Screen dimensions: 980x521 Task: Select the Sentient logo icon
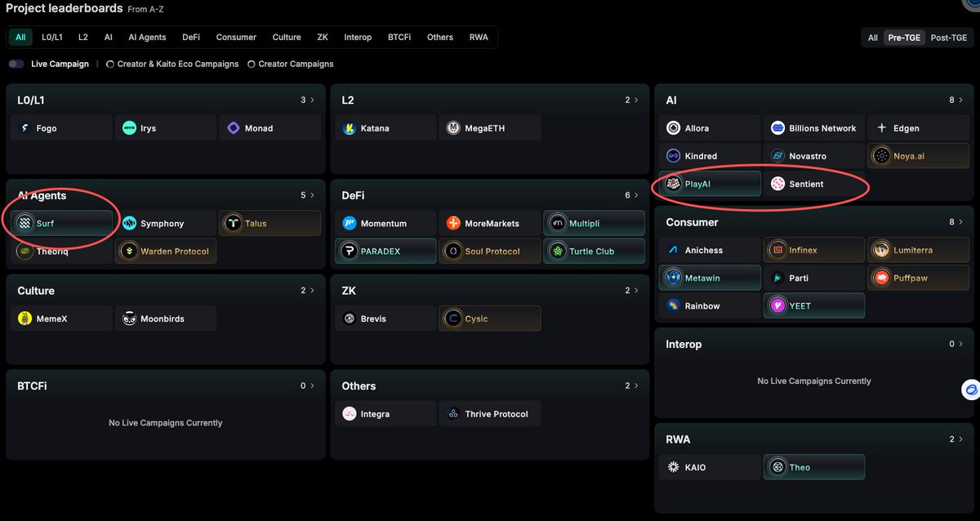pos(777,184)
